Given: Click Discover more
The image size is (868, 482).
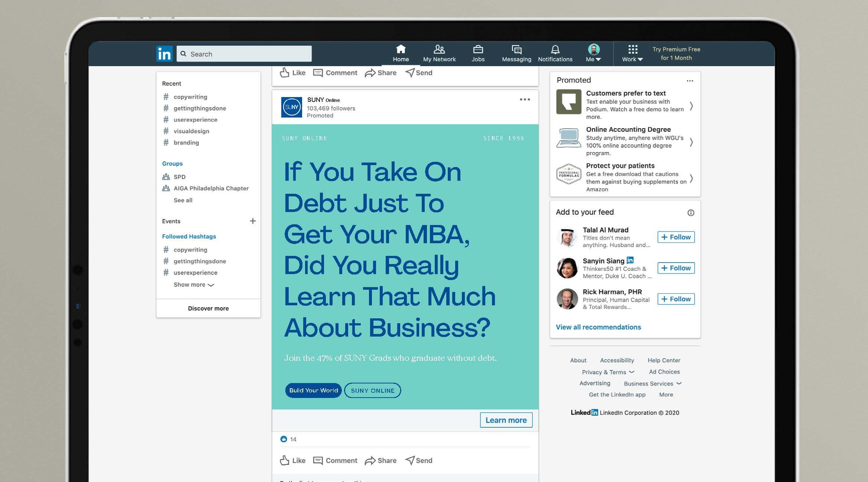Looking at the screenshot, I should (208, 308).
